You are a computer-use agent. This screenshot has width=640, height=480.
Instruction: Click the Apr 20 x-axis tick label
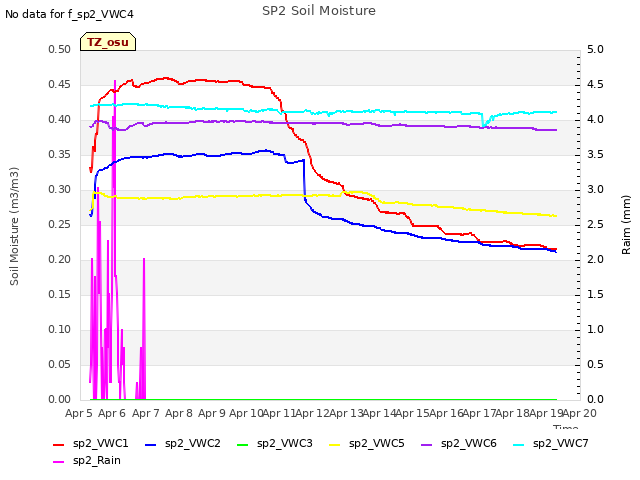pos(579,413)
